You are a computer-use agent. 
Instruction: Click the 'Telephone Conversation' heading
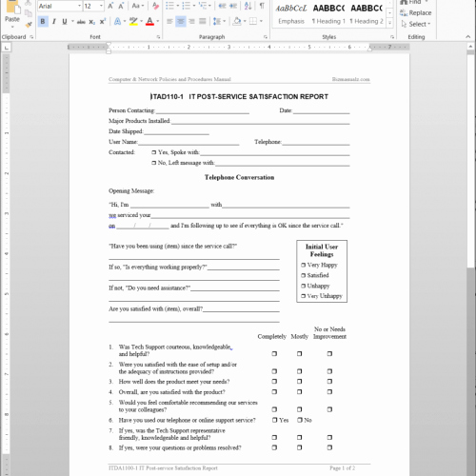click(239, 177)
